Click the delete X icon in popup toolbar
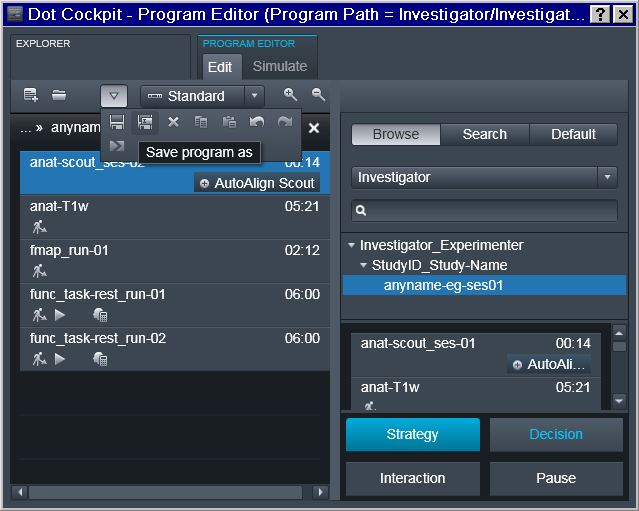This screenshot has width=639, height=511. (x=173, y=122)
